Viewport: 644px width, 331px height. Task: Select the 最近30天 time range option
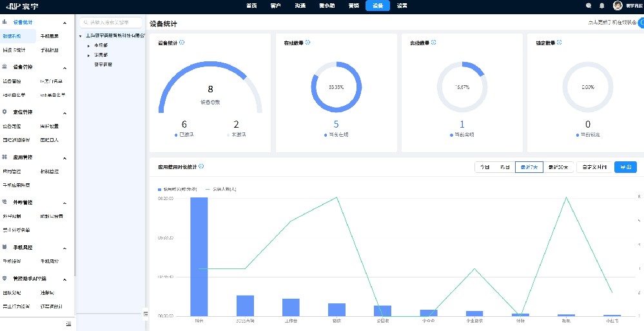coord(558,167)
